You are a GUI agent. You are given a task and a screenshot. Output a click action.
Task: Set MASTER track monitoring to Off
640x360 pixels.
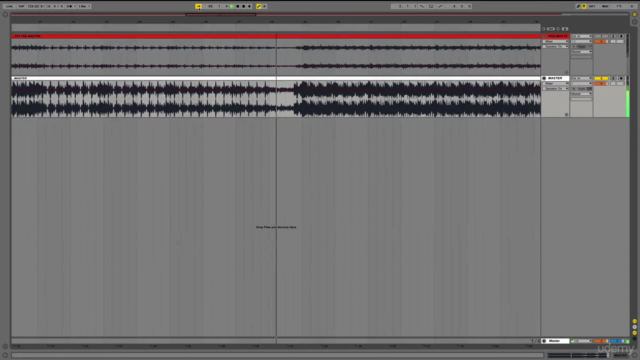coord(589,89)
